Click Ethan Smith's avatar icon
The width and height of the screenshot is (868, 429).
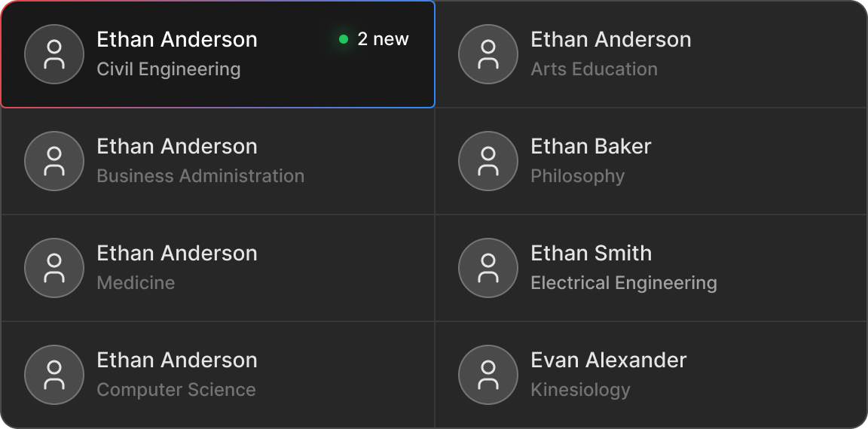coord(488,268)
